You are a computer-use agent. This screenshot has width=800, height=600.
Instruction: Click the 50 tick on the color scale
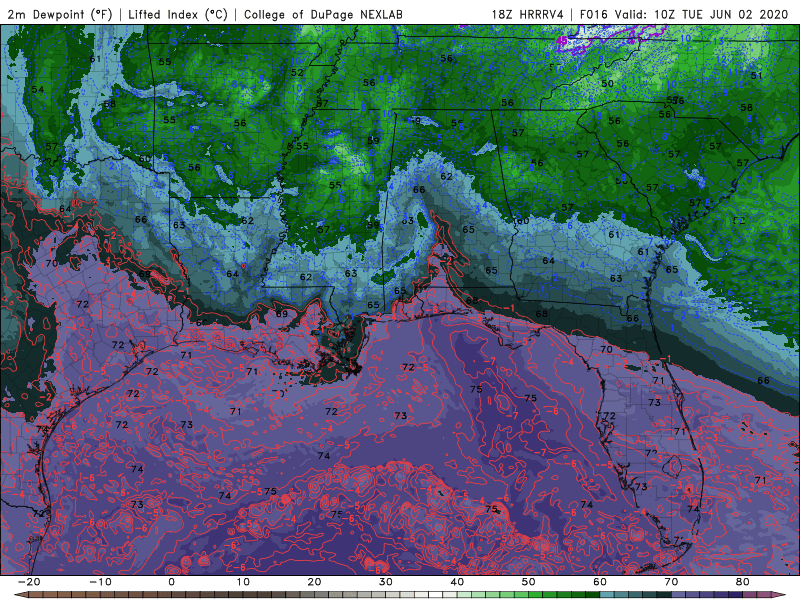[x=529, y=582]
